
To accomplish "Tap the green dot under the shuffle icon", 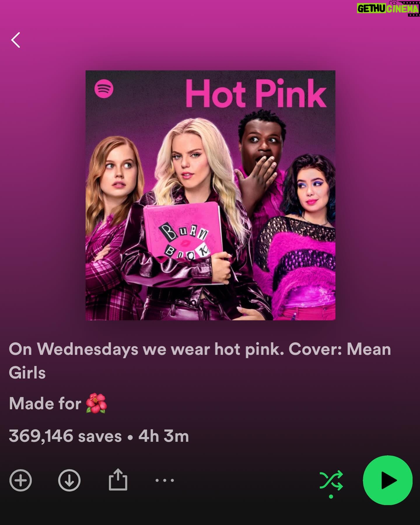I will (331, 496).
